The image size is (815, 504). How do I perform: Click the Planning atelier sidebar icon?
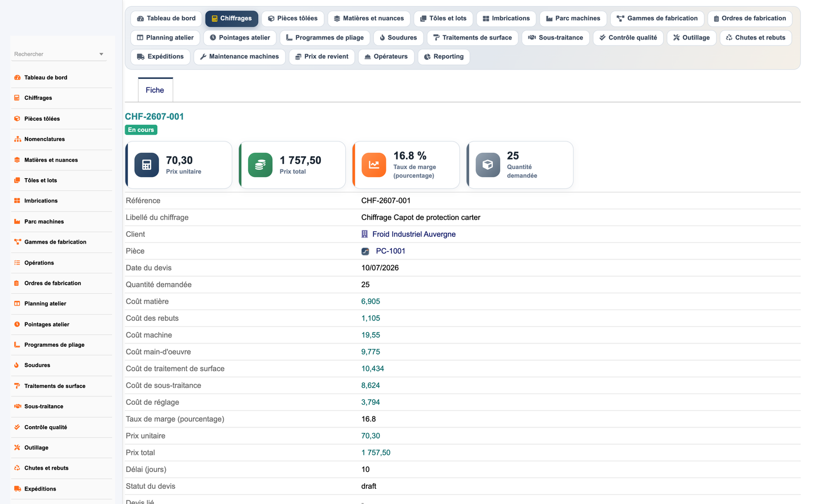pos(17,303)
